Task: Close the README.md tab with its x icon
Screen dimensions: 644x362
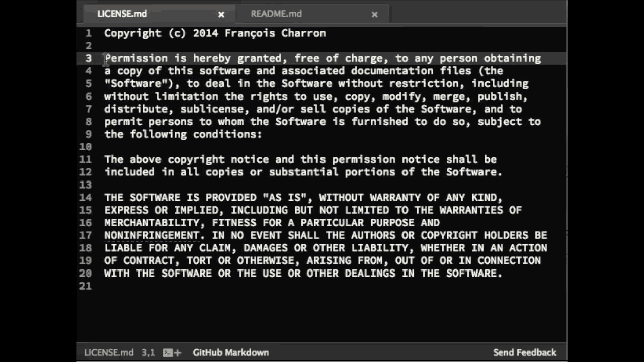Action: pos(375,14)
